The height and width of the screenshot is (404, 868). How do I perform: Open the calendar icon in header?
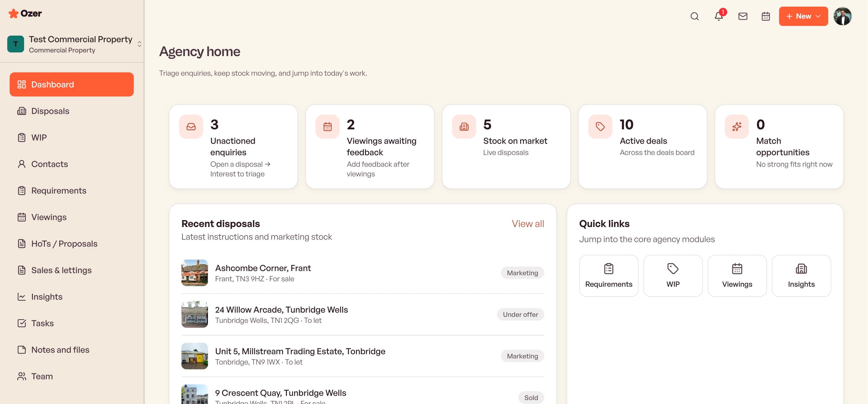click(x=766, y=16)
